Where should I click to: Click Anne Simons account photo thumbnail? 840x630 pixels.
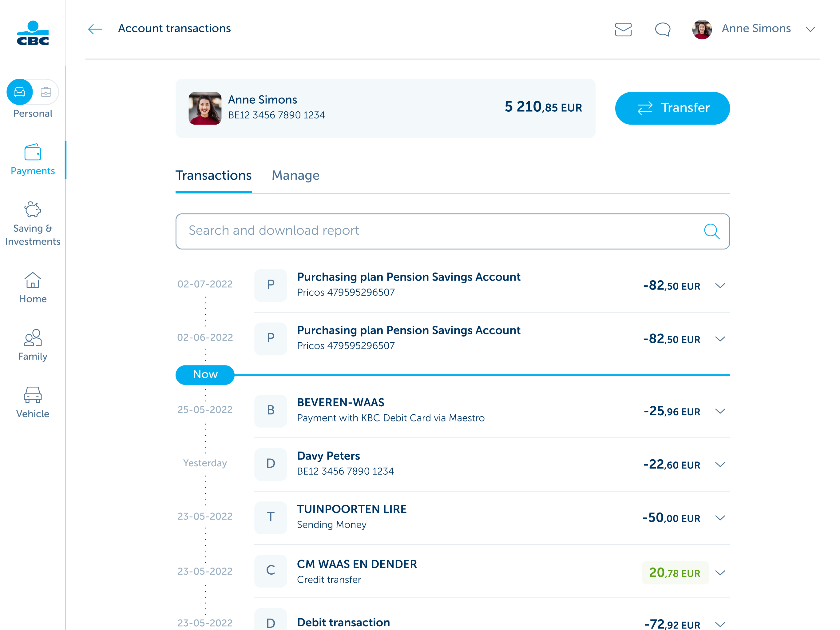(x=205, y=108)
